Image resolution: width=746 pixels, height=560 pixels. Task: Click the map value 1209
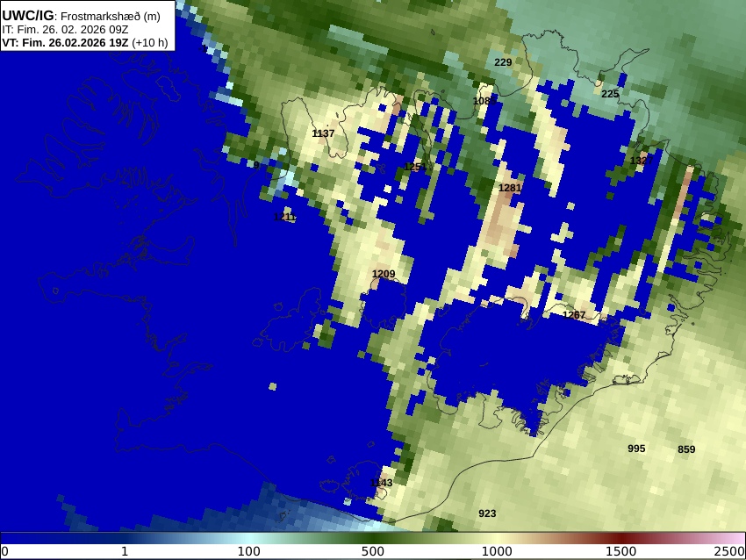(384, 274)
